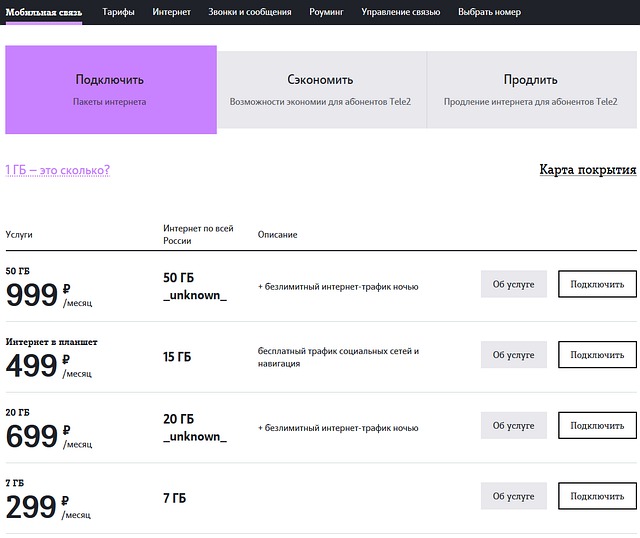Click 'Об услуге' for the 999 ₽ plan
Viewport: 640px width, 538px height.
[513, 284]
